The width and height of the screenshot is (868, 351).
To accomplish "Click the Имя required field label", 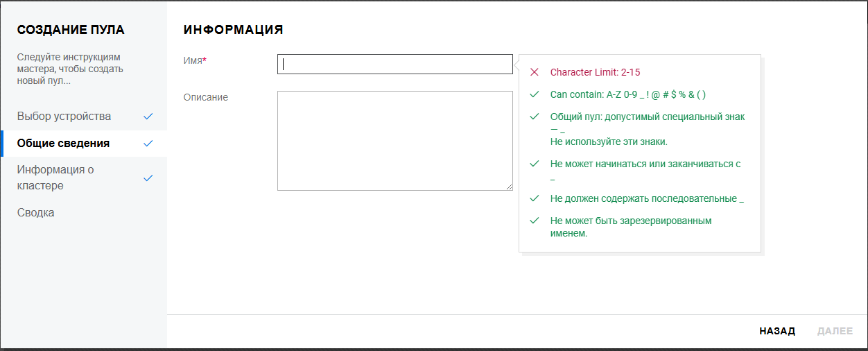I will (195, 60).
